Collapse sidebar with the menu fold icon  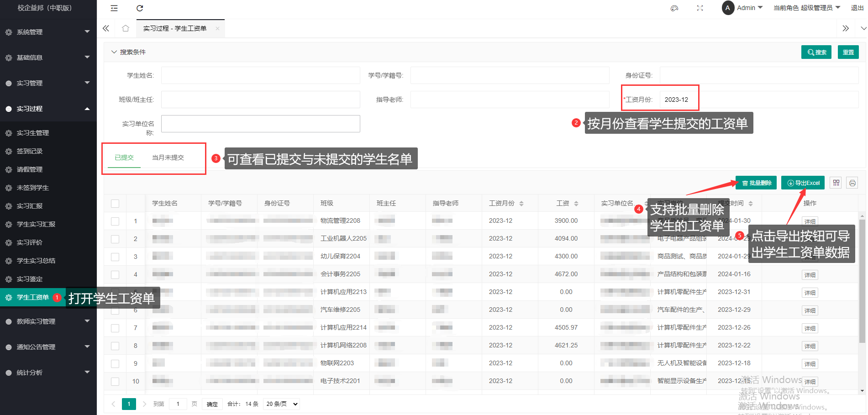coord(114,8)
